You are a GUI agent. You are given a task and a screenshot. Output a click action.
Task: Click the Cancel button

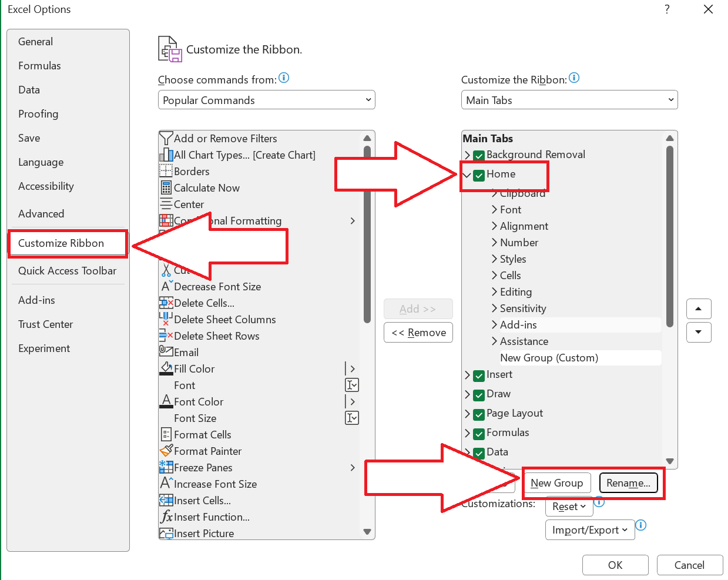[690, 565]
